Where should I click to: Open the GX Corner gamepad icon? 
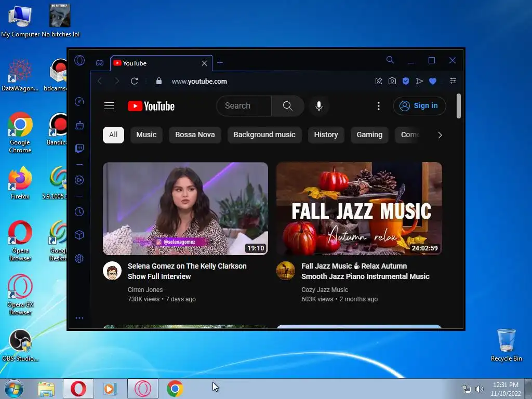pyautogui.click(x=99, y=63)
